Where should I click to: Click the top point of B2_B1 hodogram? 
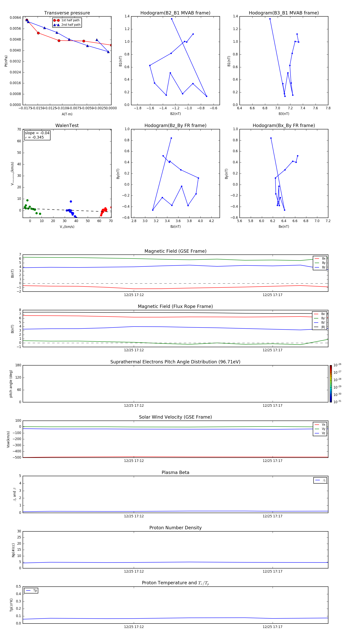point(172,19)
